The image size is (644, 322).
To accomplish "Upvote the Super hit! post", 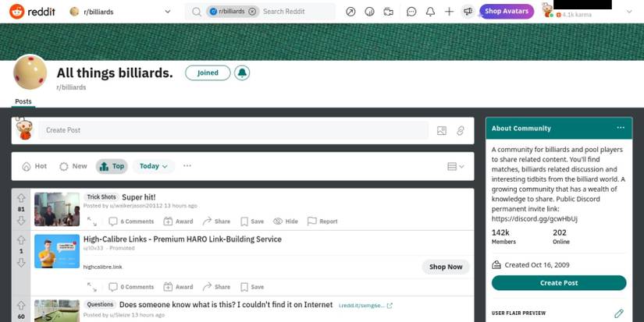I will pos(21,198).
